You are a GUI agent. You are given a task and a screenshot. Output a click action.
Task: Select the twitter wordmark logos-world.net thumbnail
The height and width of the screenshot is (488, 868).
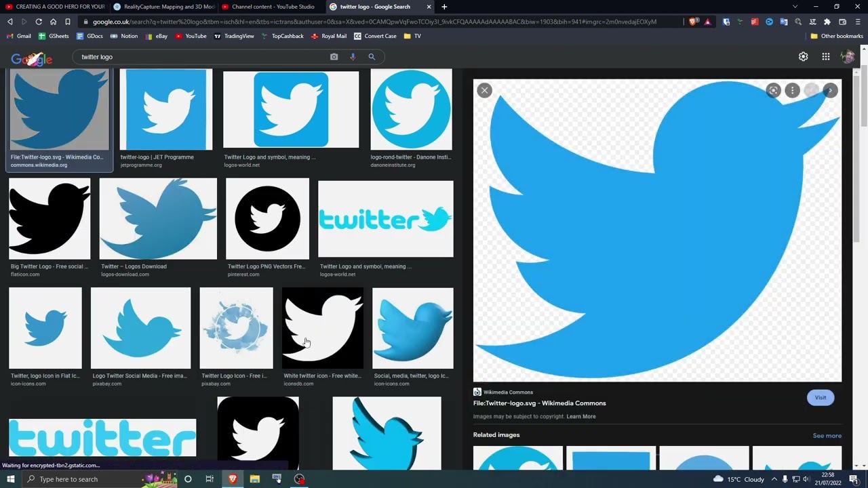click(x=386, y=219)
